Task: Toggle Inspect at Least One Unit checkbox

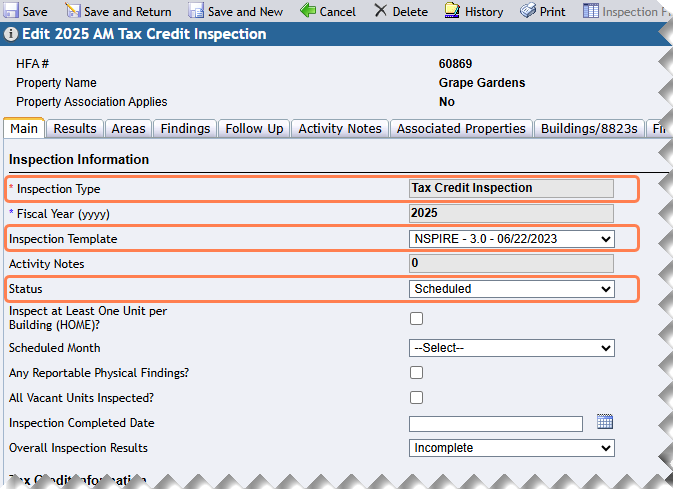Action: pyautogui.click(x=416, y=319)
